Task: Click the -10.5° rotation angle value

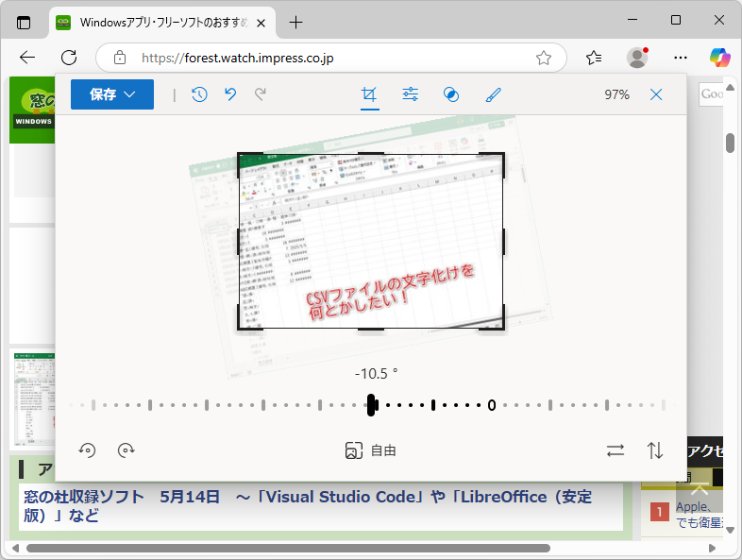Action: (377, 374)
